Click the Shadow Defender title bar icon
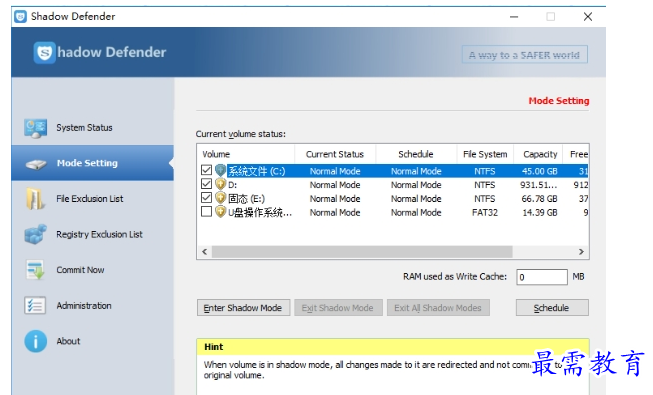Image resolution: width=653 pixels, height=395 pixels. coord(20,17)
